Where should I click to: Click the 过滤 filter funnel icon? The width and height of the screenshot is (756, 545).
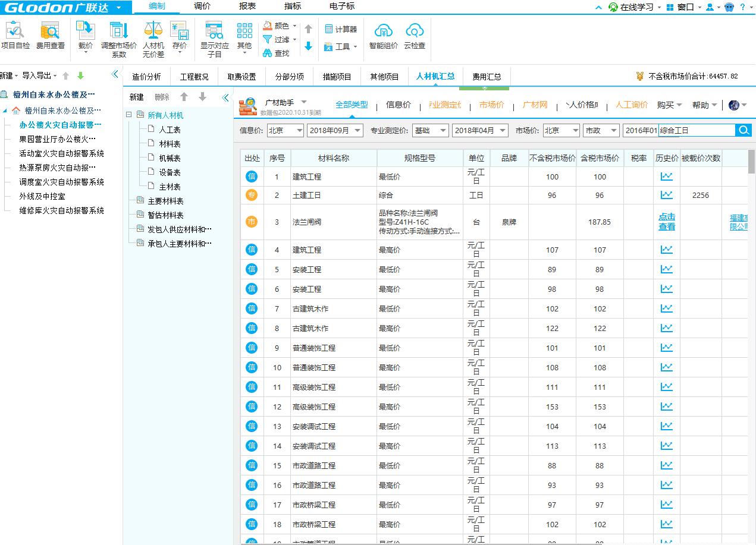(x=268, y=39)
